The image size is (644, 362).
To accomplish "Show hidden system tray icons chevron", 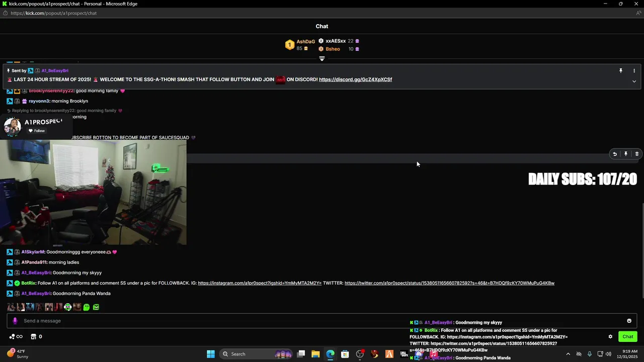I will pos(568,354).
